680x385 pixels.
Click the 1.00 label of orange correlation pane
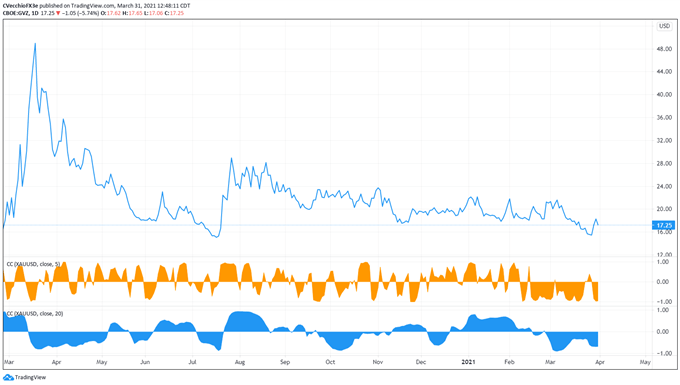pyautogui.click(x=663, y=262)
